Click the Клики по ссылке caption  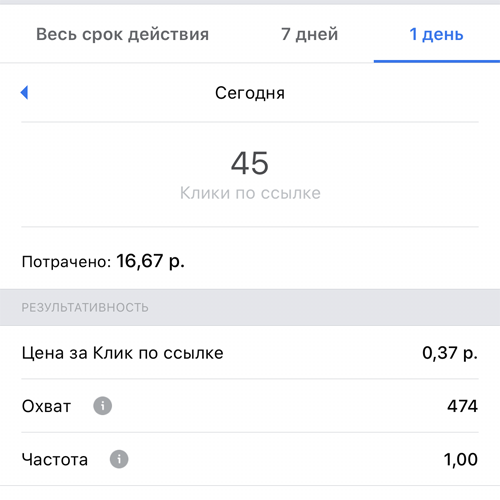pyautogui.click(x=250, y=193)
